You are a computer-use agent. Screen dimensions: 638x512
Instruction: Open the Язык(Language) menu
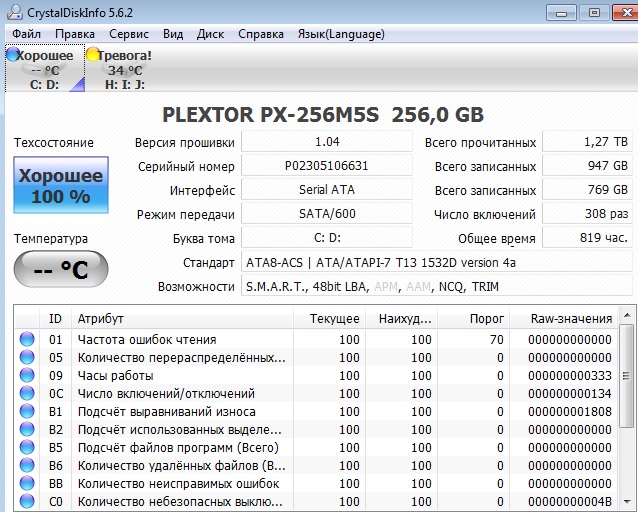pyautogui.click(x=340, y=34)
